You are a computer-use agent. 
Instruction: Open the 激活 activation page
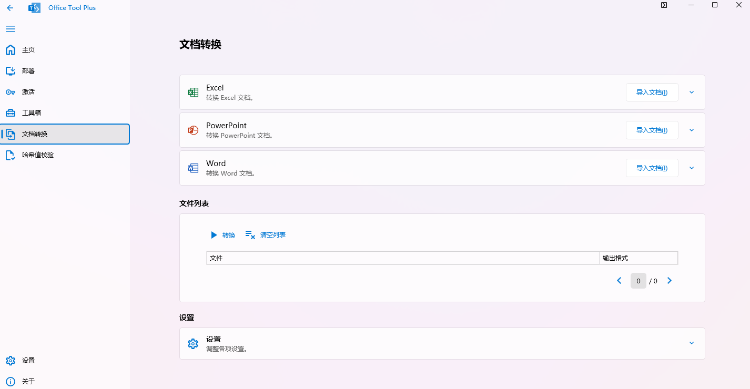(x=65, y=92)
